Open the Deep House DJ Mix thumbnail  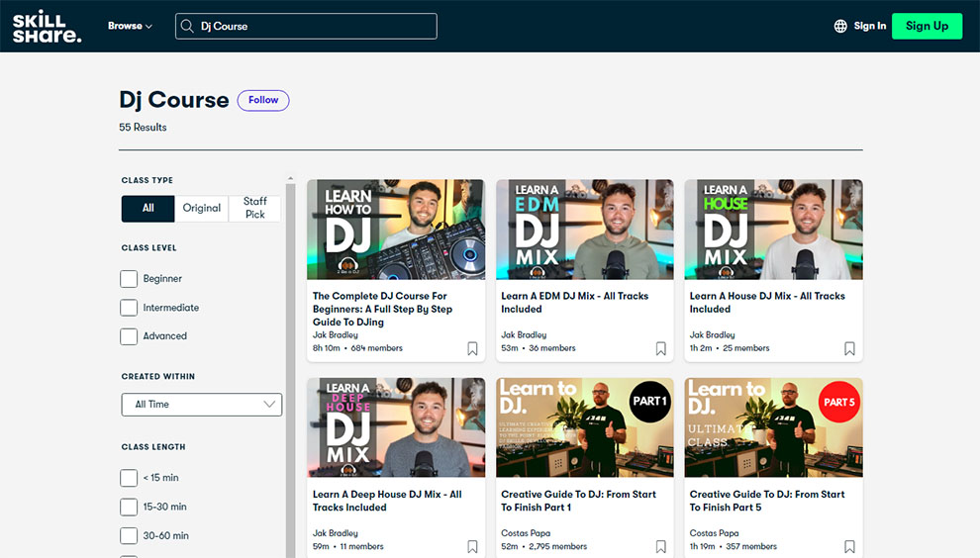pyautogui.click(x=396, y=427)
